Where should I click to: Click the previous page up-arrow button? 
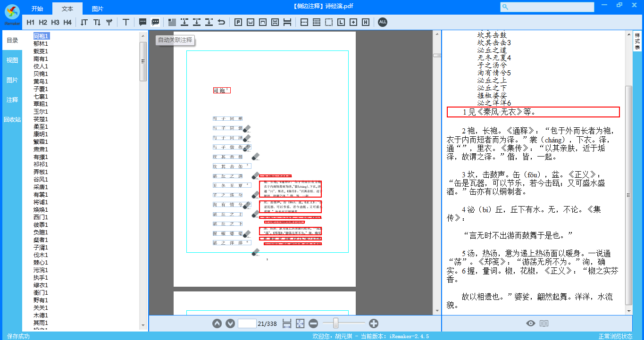(x=217, y=323)
